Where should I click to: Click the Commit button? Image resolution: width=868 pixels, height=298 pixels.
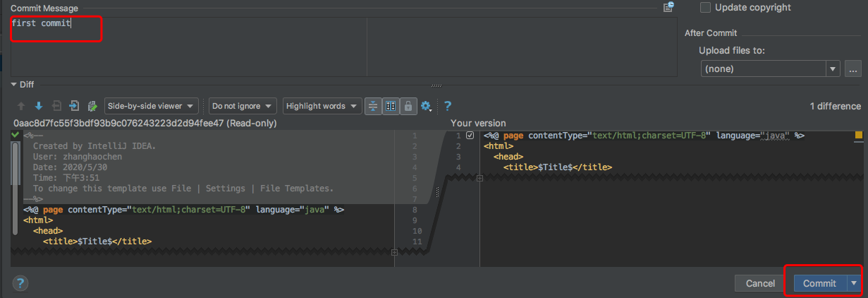(819, 283)
